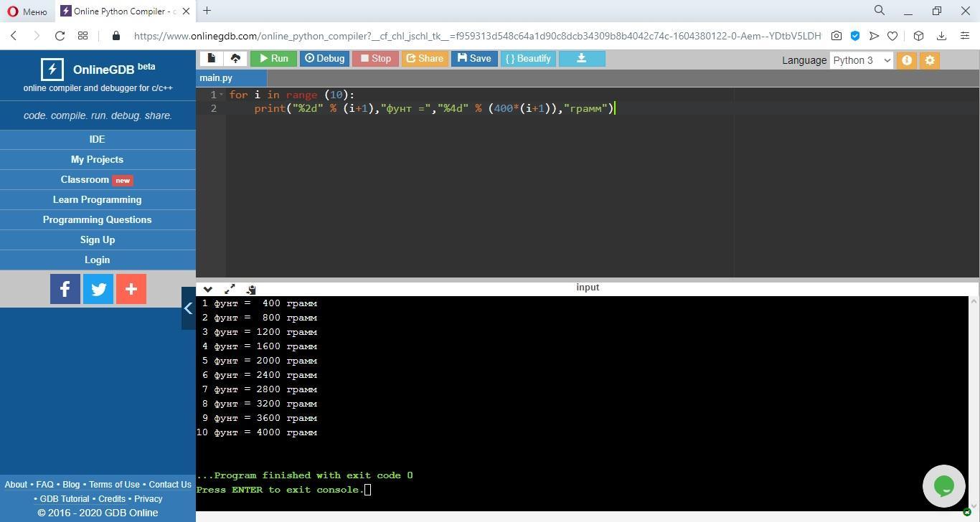The height and width of the screenshot is (522, 980).
Task: Open the Opera ad blocker shield
Action: [x=855, y=36]
